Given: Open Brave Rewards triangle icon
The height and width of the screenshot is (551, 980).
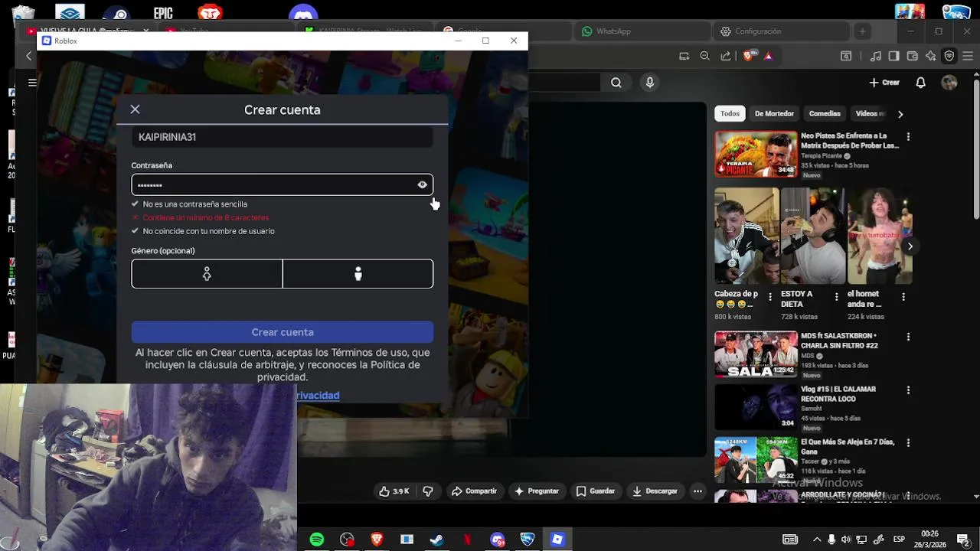Looking at the screenshot, I should (768, 56).
